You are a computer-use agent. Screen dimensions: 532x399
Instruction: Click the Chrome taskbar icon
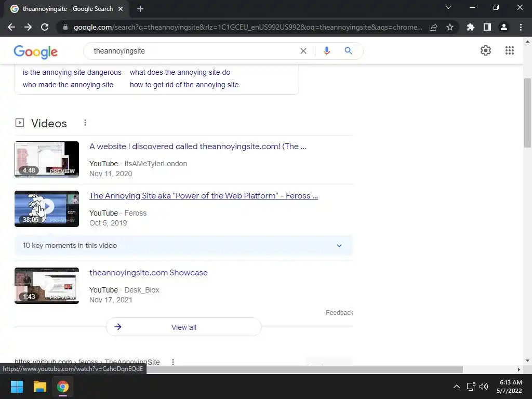click(x=63, y=387)
